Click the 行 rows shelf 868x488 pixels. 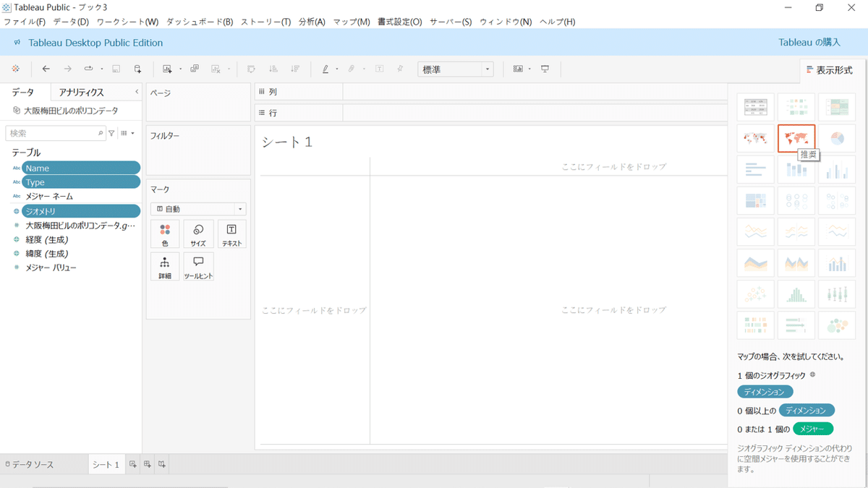pyautogui.click(x=491, y=113)
